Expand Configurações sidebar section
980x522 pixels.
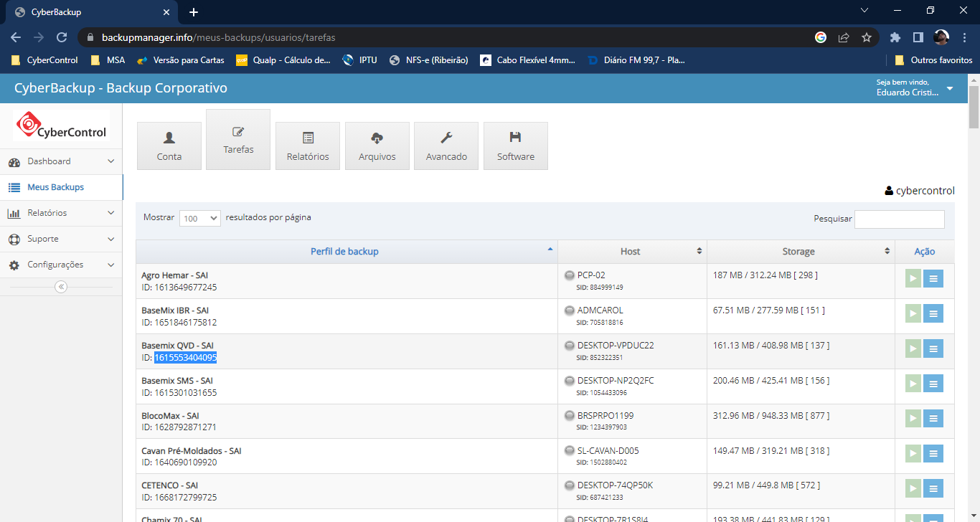(61, 265)
